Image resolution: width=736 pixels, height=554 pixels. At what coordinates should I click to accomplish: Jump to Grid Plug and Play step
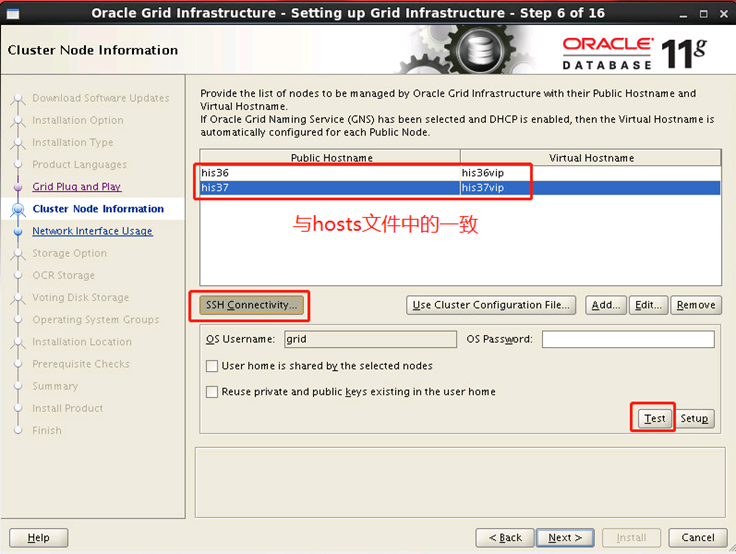(x=77, y=186)
